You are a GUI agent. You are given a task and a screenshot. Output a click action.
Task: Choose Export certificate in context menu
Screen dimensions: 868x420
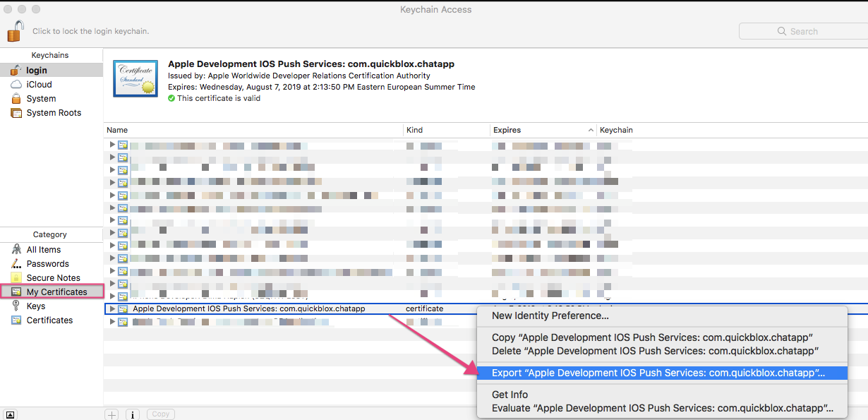(662, 373)
